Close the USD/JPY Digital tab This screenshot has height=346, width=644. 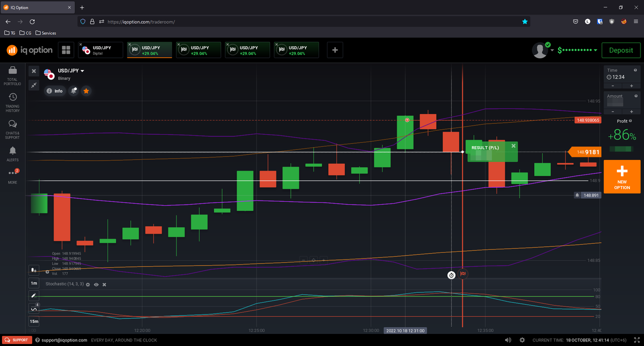(80, 45)
